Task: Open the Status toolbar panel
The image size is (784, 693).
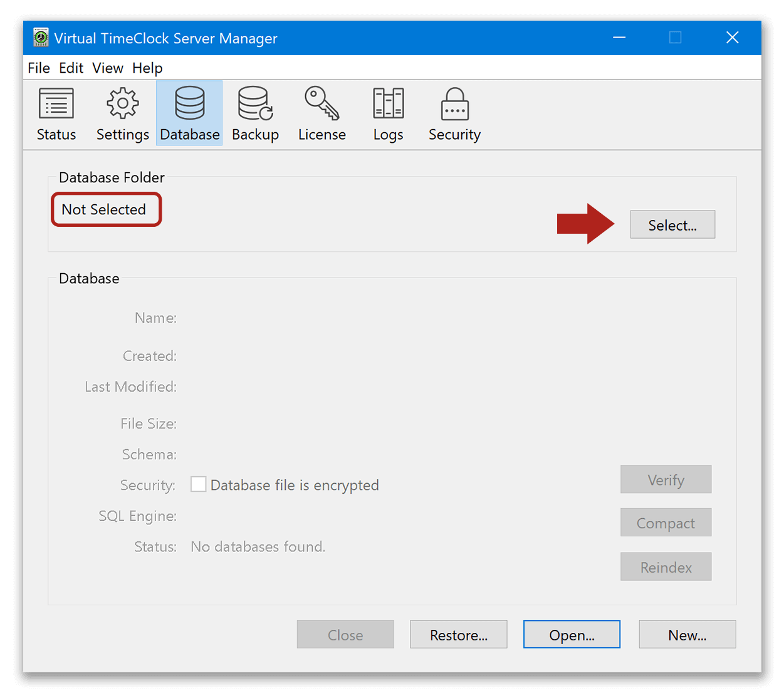Action: click(x=56, y=113)
